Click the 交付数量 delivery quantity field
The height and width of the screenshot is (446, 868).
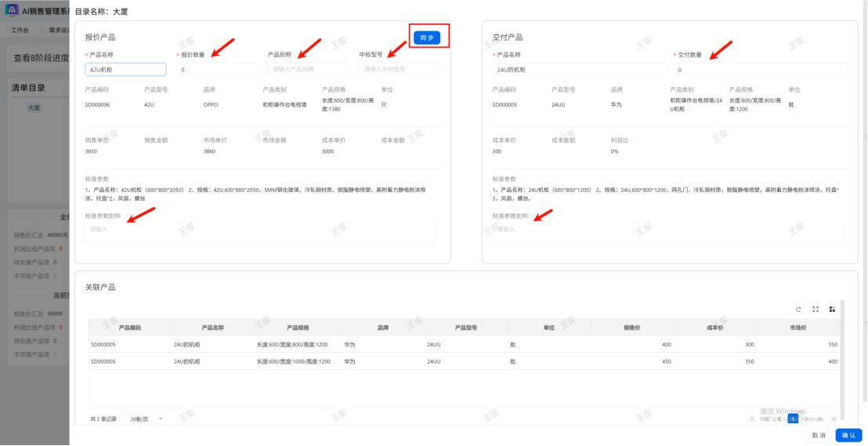tap(760, 70)
